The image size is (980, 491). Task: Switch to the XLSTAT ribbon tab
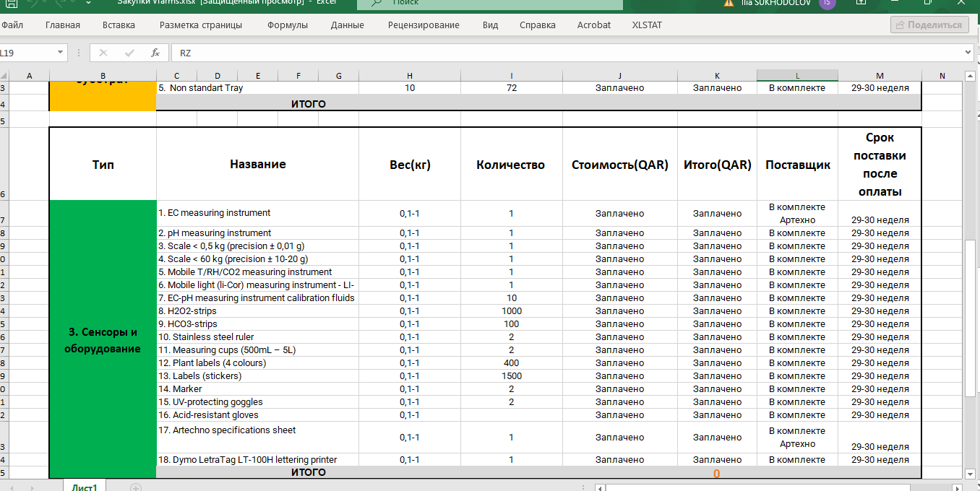pyautogui.click(x=645, y=25)
